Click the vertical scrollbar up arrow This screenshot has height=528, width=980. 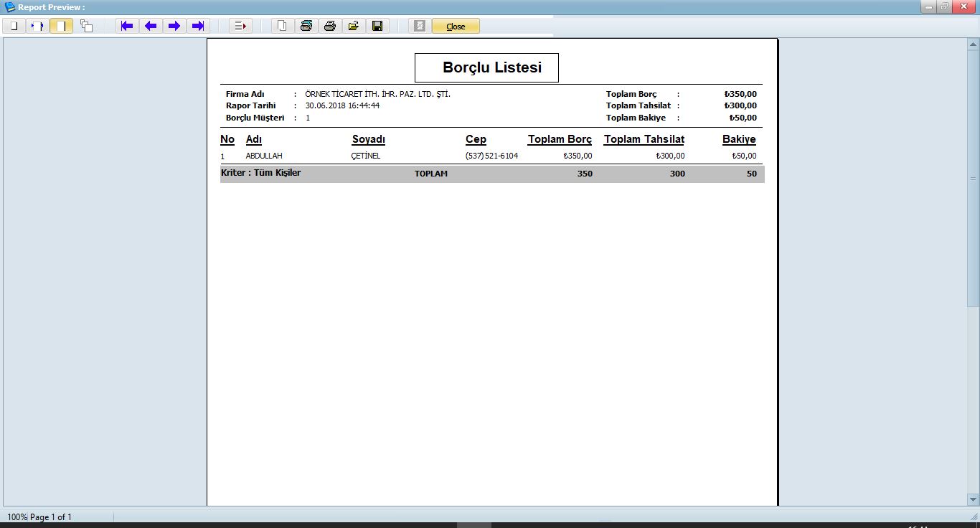click(x=974, y=44)
